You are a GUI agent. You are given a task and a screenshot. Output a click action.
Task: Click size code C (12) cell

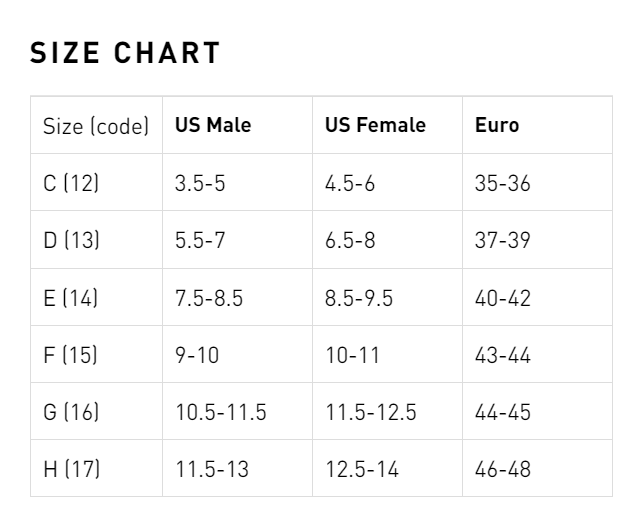point(71,183)
